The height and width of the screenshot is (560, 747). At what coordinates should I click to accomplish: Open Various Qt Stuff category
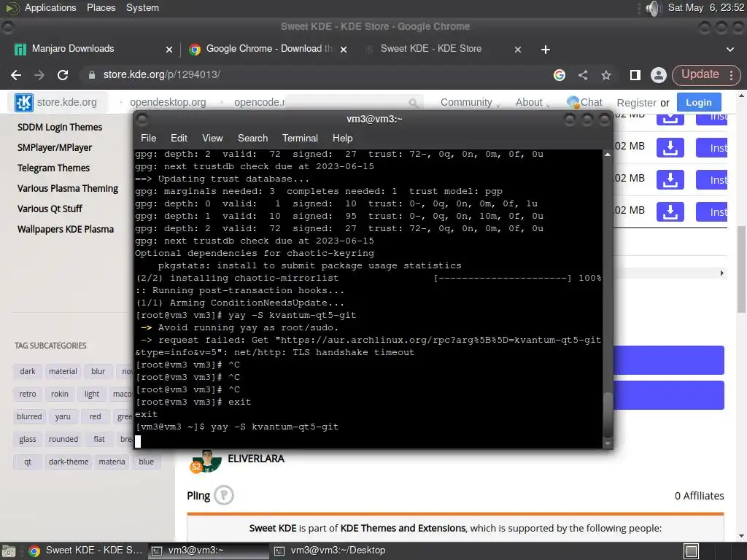[x=50, y=209]
